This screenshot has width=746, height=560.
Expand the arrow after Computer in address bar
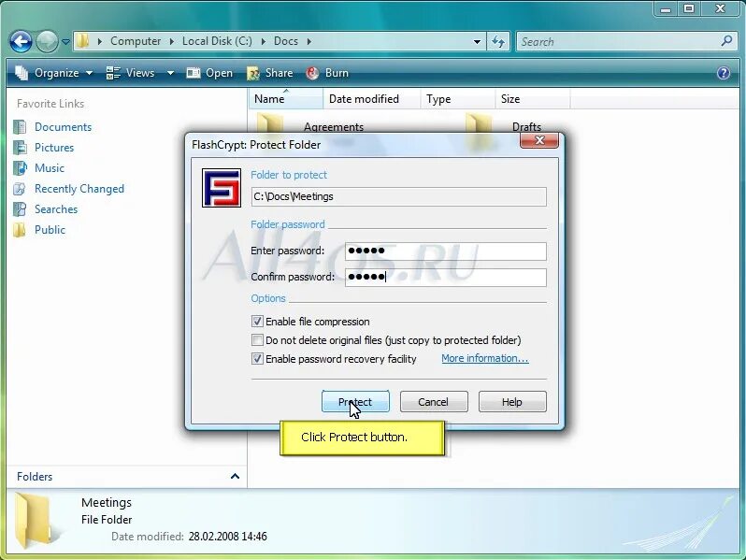pos(172,41)
